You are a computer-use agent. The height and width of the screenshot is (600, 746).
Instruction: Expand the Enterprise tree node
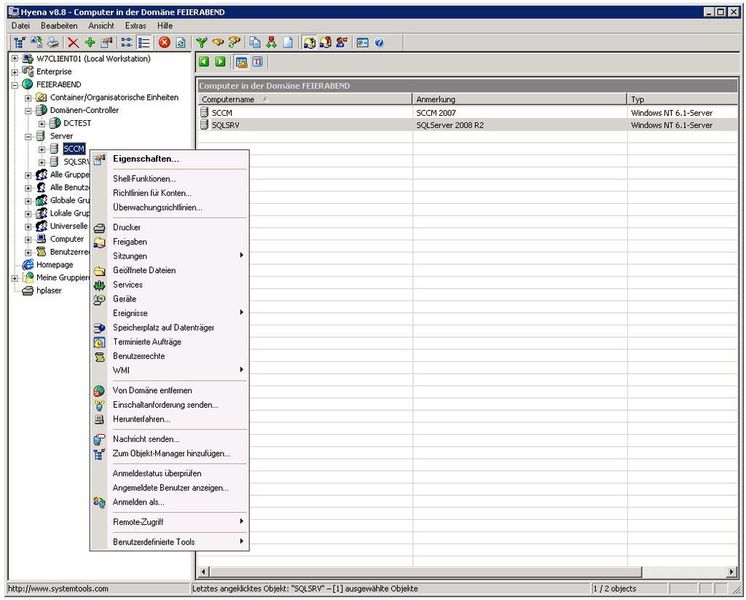tap(15, 71)
